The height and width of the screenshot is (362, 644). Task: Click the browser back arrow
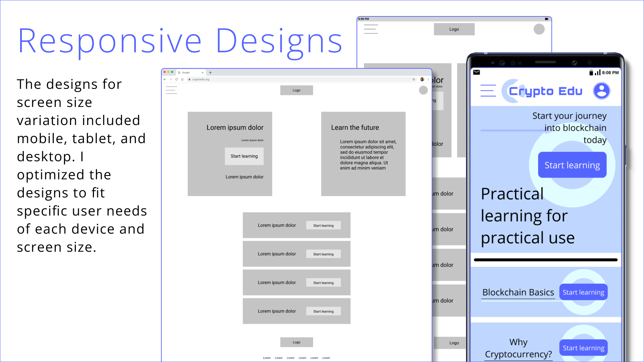coord(165,79)
